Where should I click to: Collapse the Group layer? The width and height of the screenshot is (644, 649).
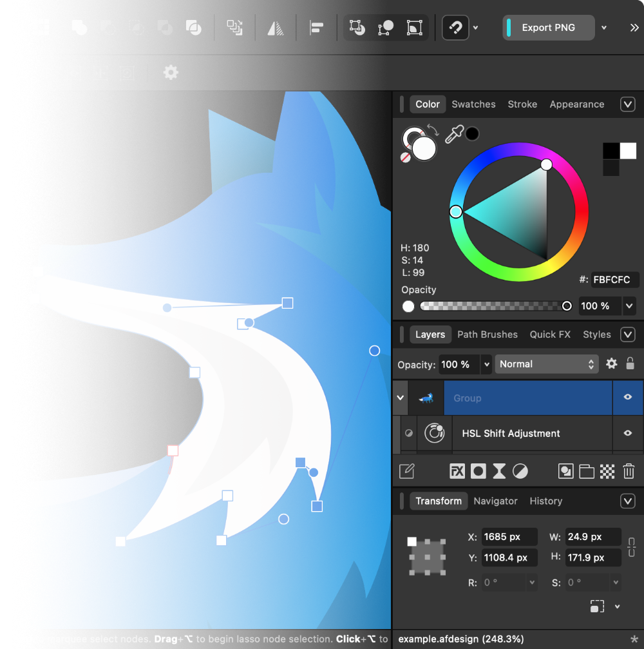[401, 398]
